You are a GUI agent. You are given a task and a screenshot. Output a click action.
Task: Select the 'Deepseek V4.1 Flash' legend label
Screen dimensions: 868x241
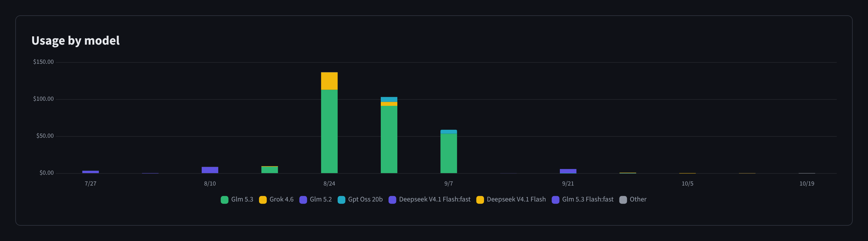coord(516,199)
